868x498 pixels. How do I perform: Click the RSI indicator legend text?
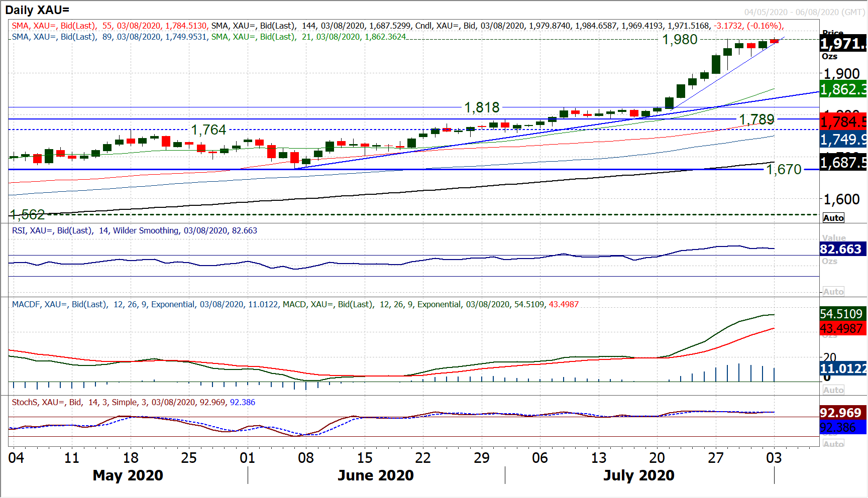click(134, 231)
